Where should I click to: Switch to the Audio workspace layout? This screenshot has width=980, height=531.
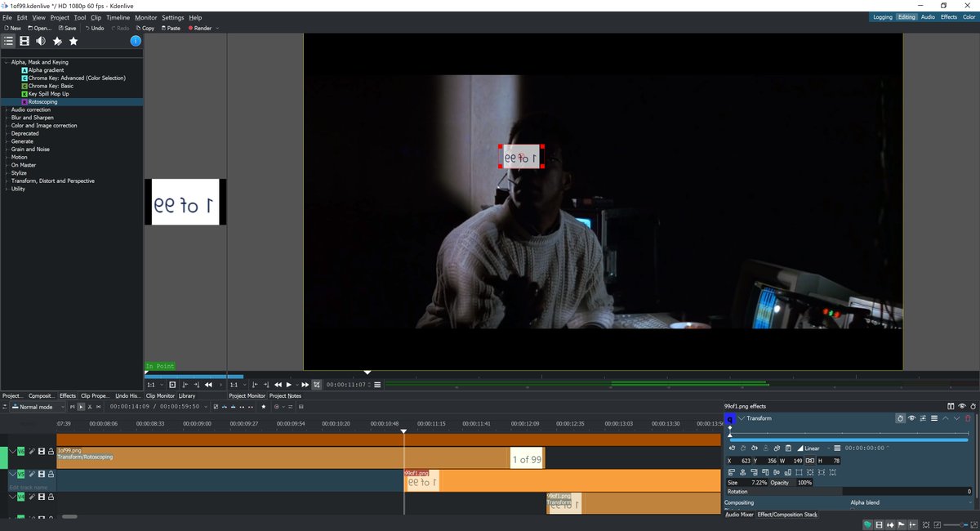[x=928, y=17]
